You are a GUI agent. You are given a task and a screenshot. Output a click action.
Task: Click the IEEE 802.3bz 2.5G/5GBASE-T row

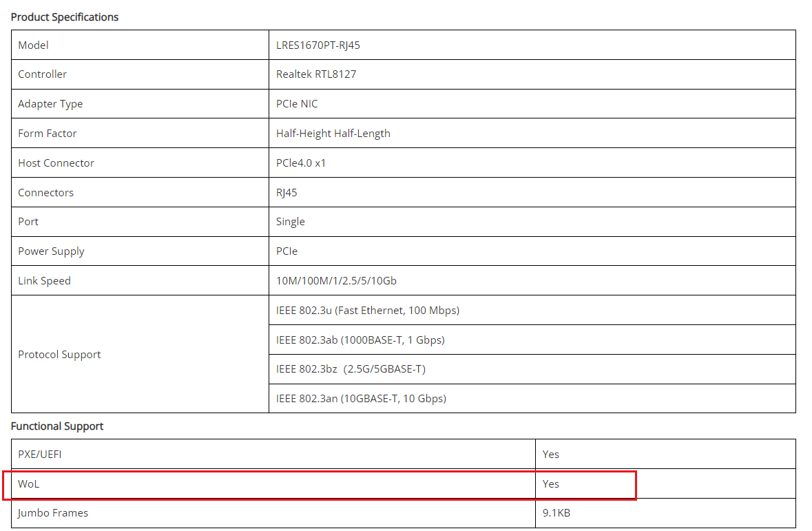coord(351,369)
